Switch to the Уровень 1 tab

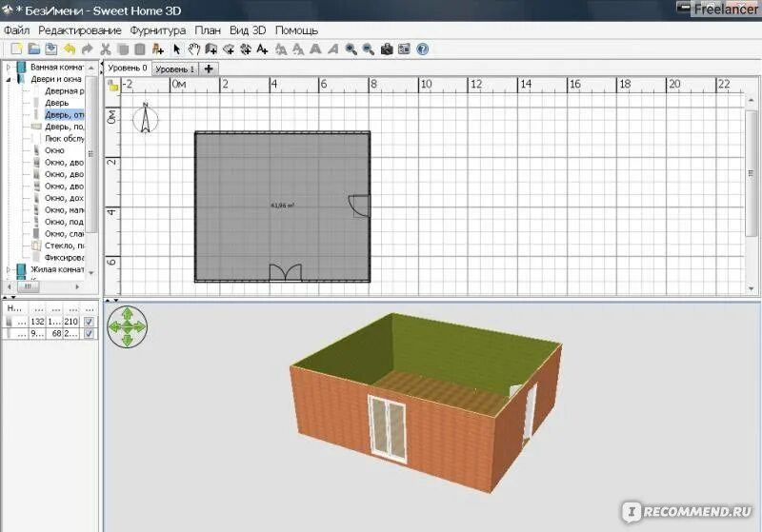[175, 69]
